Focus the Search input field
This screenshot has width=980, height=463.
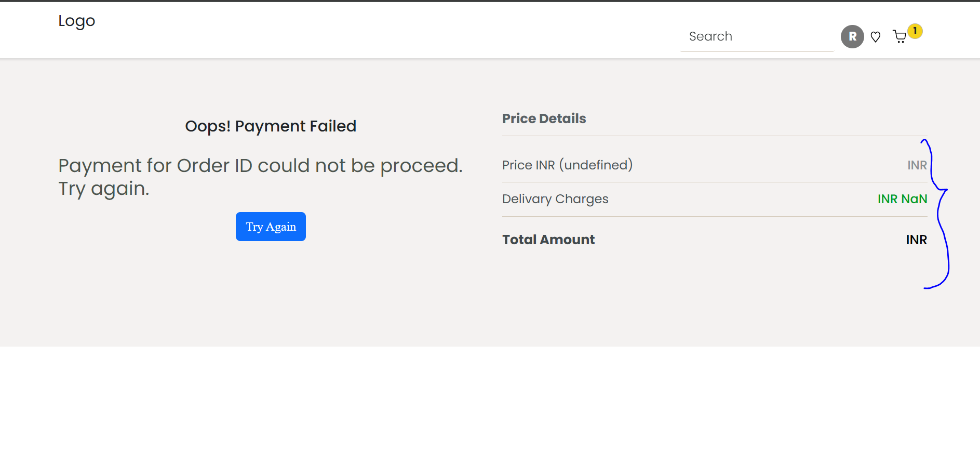pyautogui.click(x=757, y=36)
